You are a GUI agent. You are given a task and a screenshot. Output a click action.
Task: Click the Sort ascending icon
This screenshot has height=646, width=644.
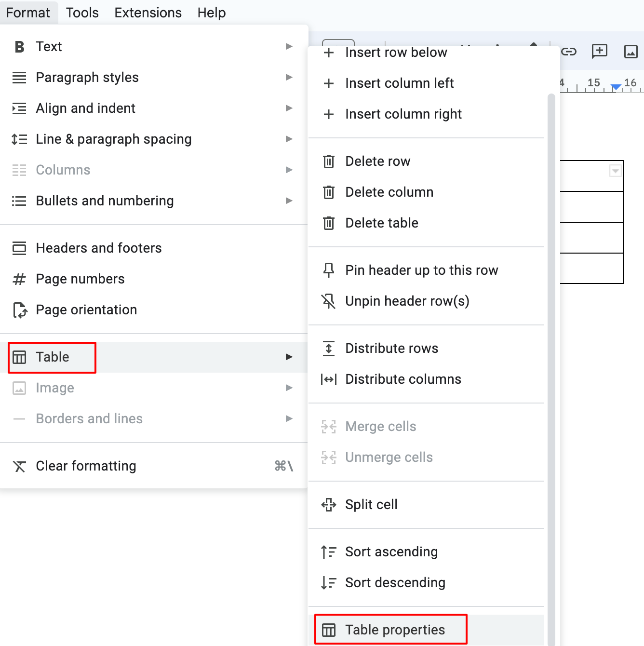[329, 552]
